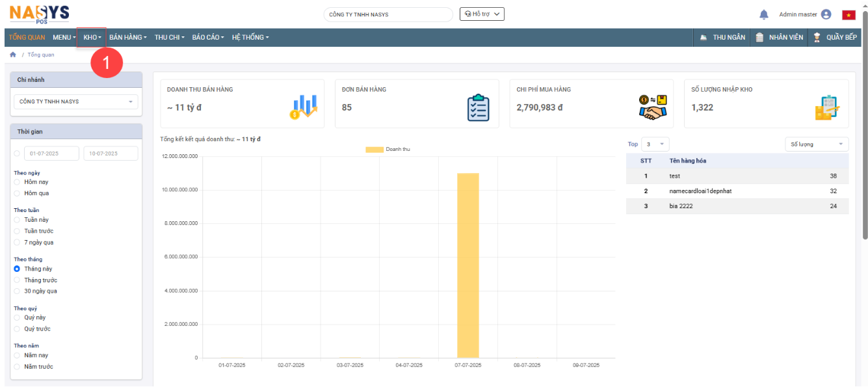Click the sales revenue chart icon
The width and height of the screenshot is (868, 389).
[303, 107]
